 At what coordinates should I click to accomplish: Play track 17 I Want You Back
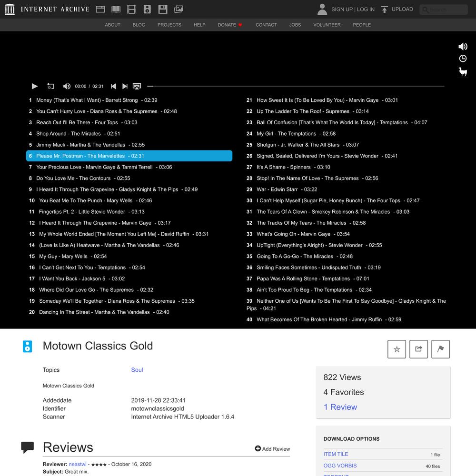129,278
